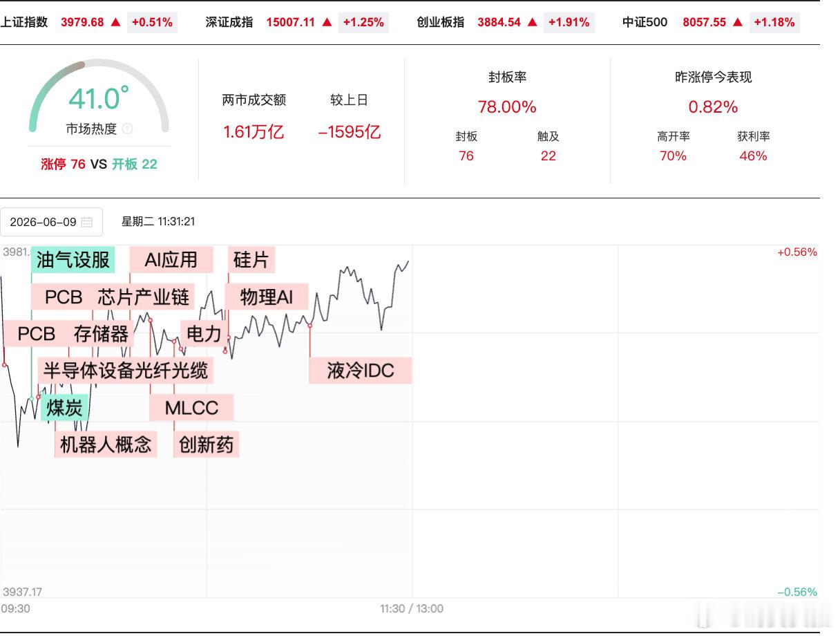Open the 深证成指 index label
This screenshot has width=840, height=636.
coord(229,22)
